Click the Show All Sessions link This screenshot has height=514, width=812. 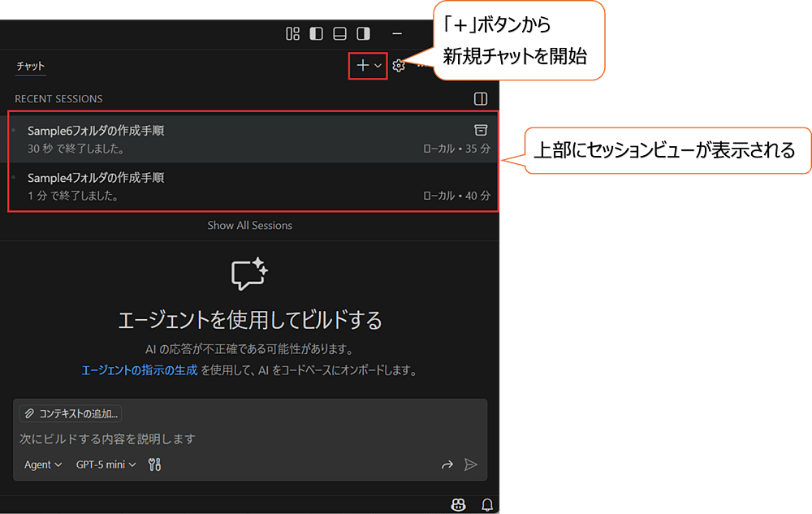(249, 225)
